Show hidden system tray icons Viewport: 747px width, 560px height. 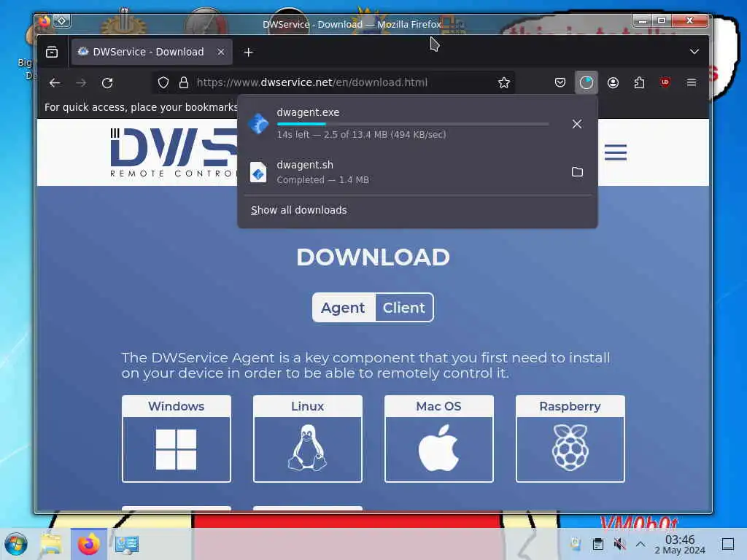click(640, 544)
